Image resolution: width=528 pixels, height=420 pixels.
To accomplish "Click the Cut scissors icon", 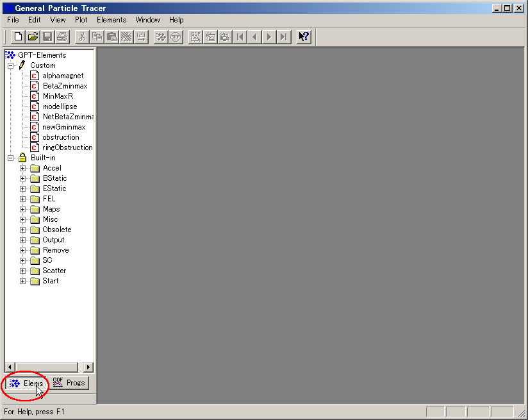I will pos(82,37).
